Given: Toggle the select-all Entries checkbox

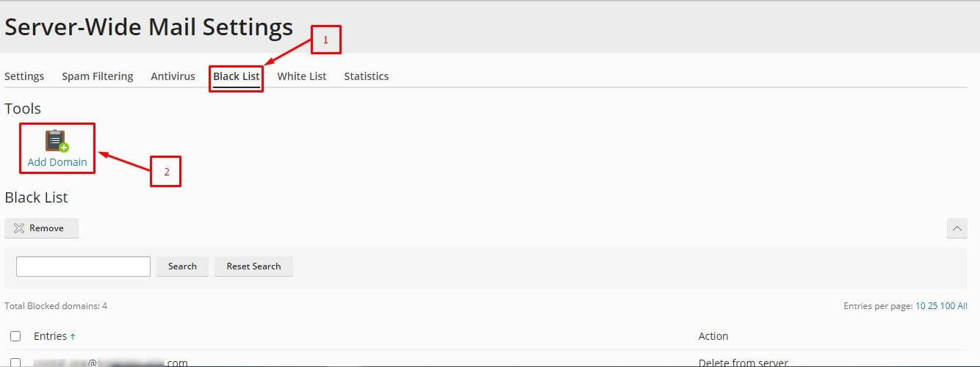Looking at the screenshot, I should 15,336.
